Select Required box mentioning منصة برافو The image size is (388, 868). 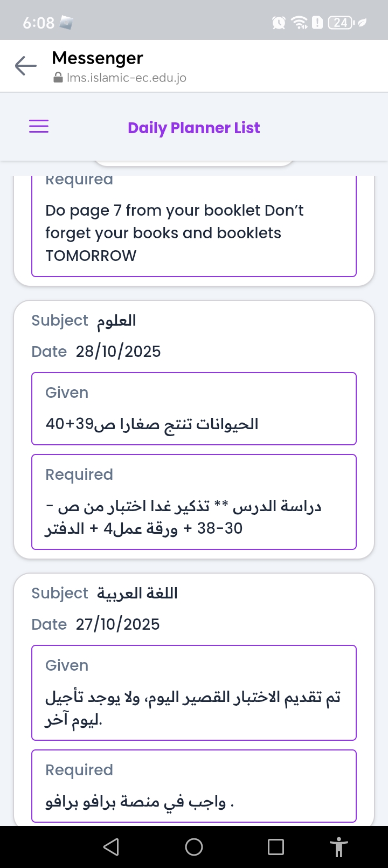(x=194, y=786)
